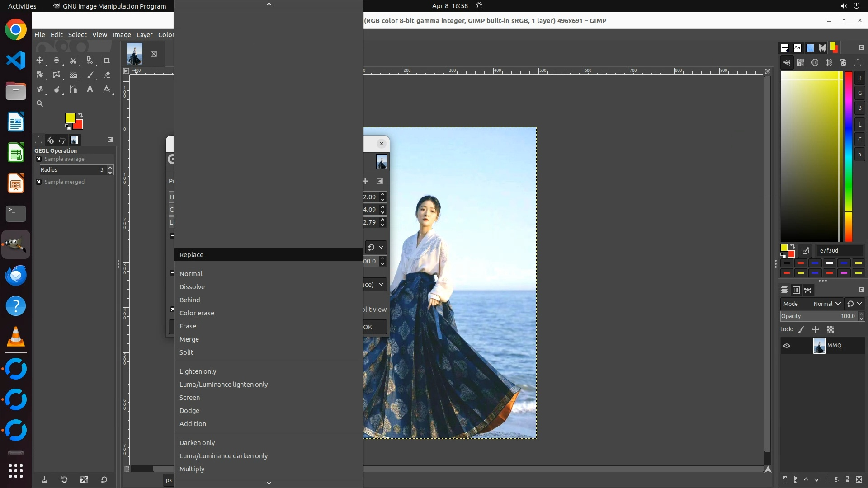Choose Lighten only blend mode
The width and height of the screenshot is (868, 488).
tap(198, 371)
